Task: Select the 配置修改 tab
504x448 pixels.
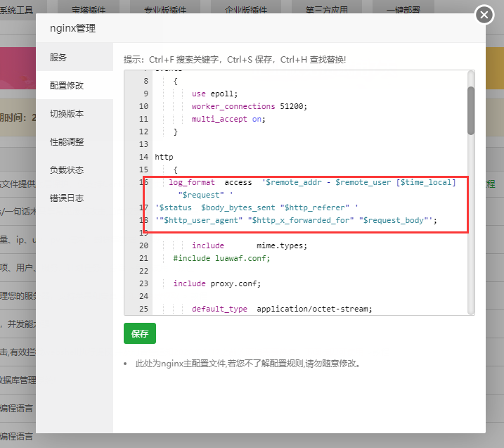Action: 75,85
